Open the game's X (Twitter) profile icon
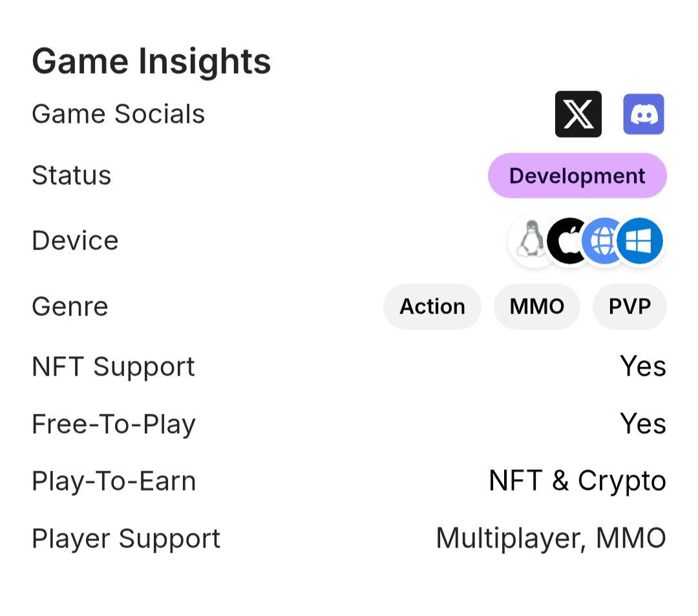The width and height of the screenshot is (698, 616). [x=578, y=114]
